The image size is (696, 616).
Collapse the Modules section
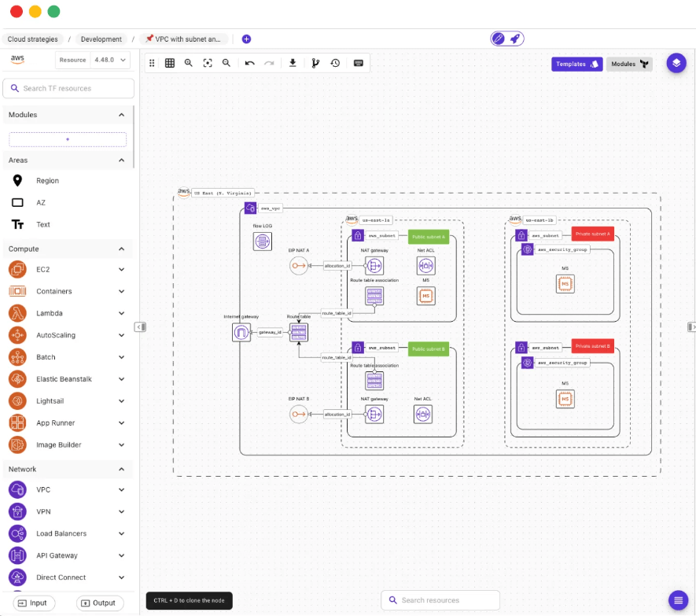[x=122, y=115]
